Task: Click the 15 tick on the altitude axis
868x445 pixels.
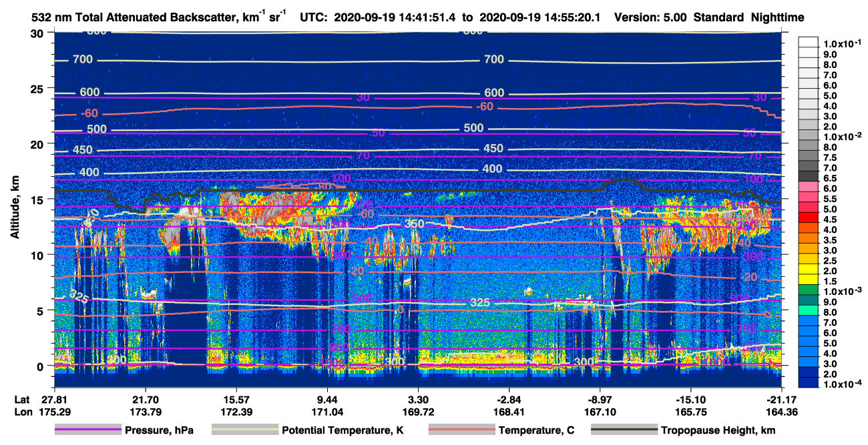Action: point(39,199)
